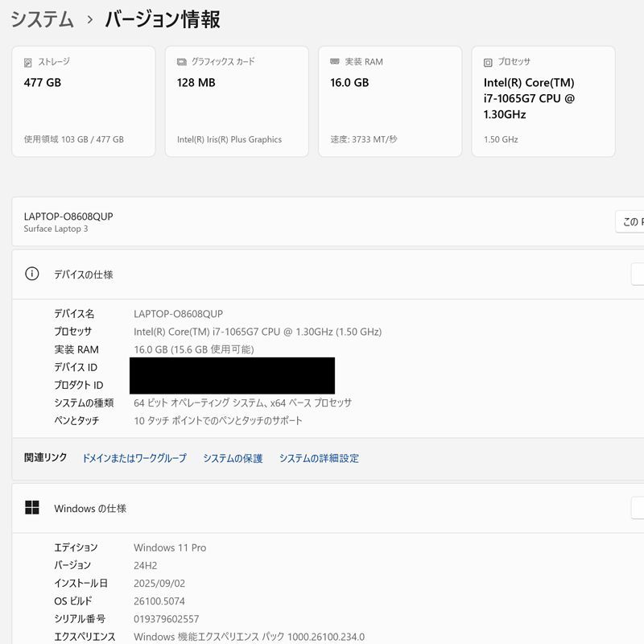Screen dimensions: 644x644
Task: Open システムの詳細設定 link
Action: 319,458
